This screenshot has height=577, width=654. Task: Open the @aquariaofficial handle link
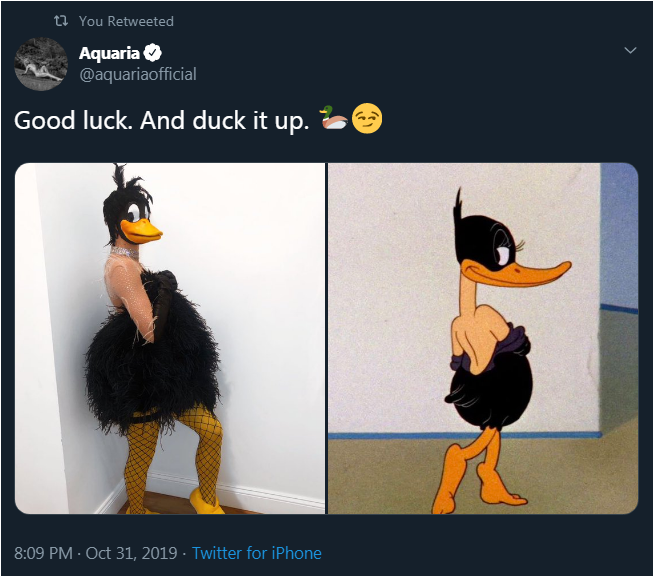138,74
